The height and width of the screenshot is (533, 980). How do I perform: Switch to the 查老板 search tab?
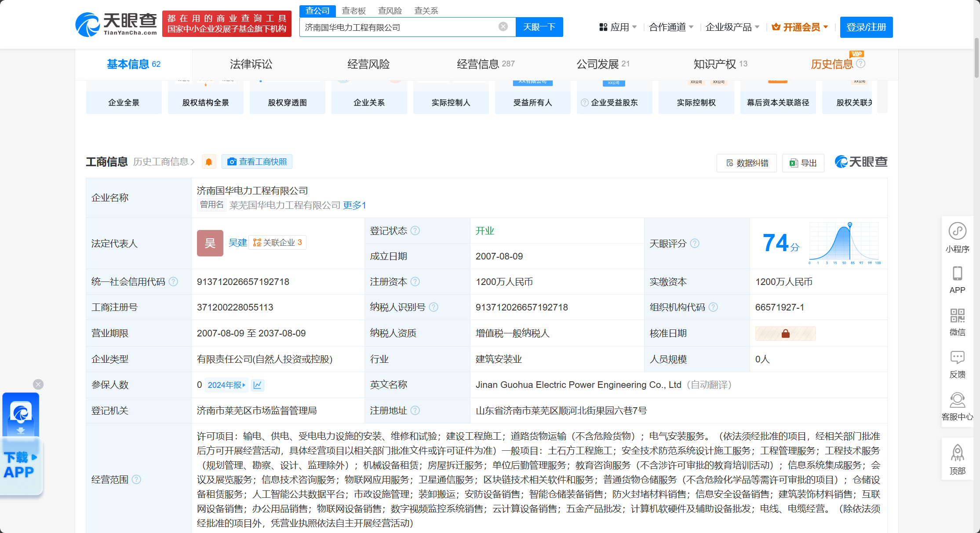(x=354, y=11)
